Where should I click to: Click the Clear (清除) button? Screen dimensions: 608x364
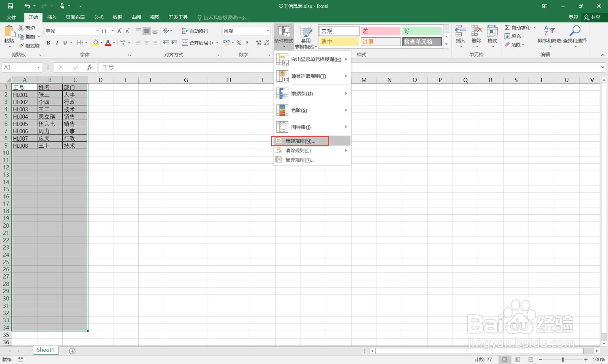[515, 45]
